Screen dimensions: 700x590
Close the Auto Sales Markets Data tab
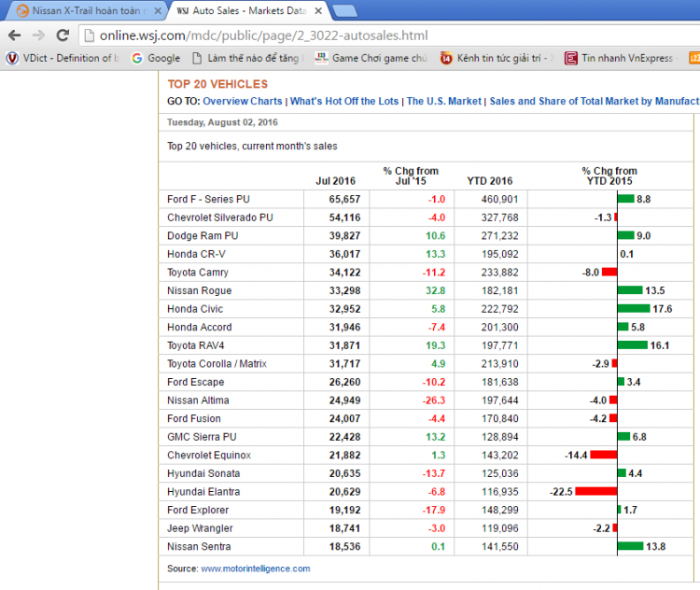click(x=318, y=10)
